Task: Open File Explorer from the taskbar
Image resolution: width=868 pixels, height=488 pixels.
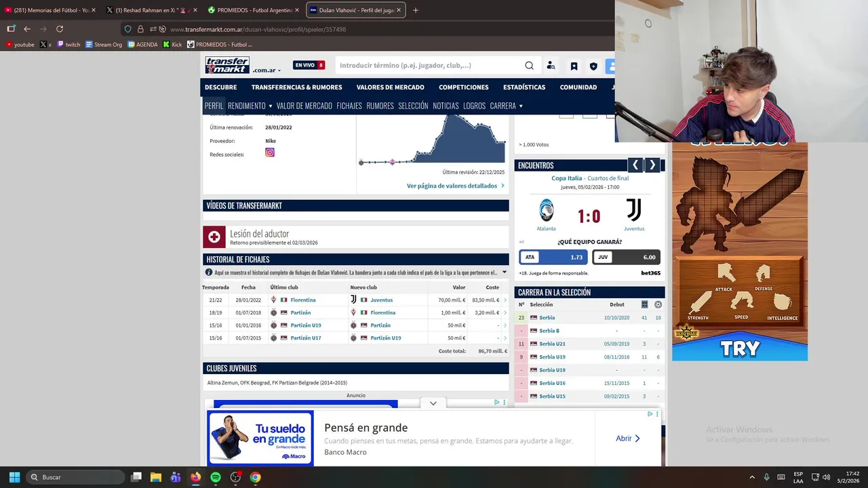Action: pyautogui.click(x=156, y=477)
